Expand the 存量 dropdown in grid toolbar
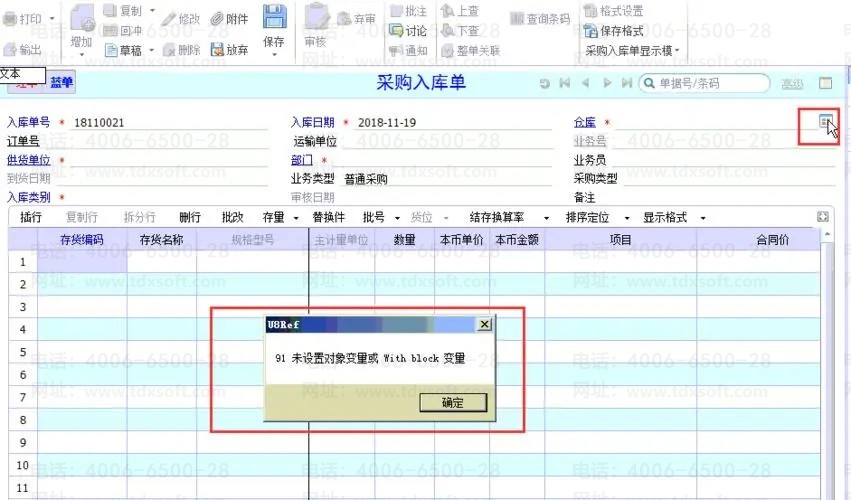Image resolution: width=851 pixels, height=500 pixels. [x=296, y=218]
